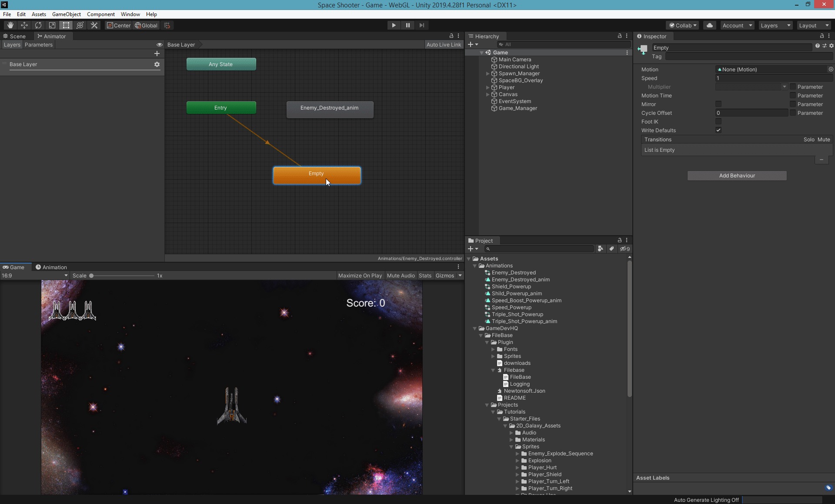The width and height of the screenshot is (835, 504).
Task: Open the Layers dropdown
Action: (775, 25)
